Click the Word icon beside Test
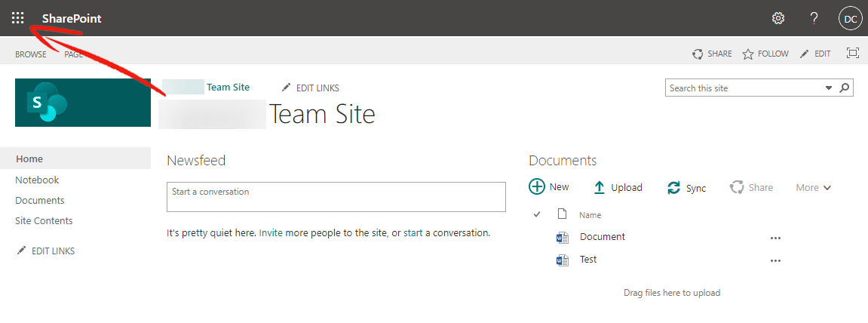The height and width of the screenshot is (323, 868). 563,260
